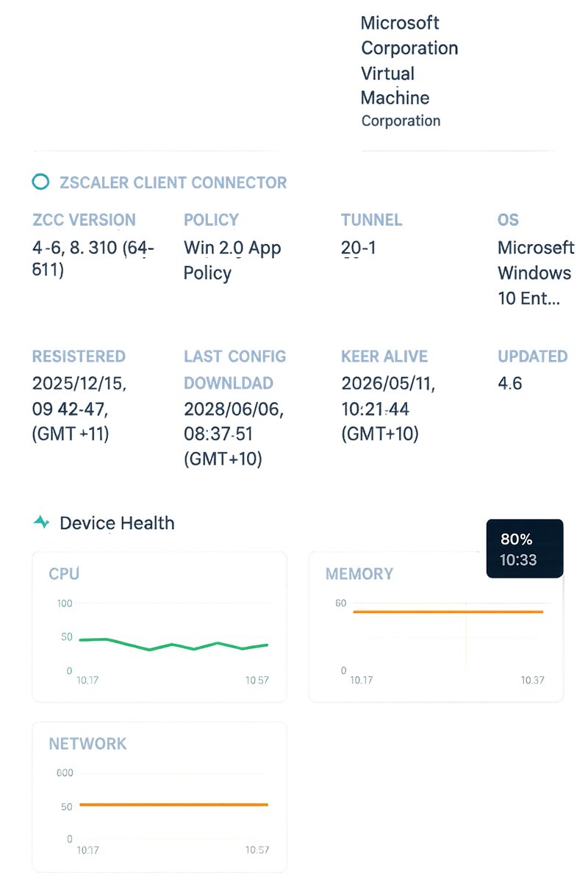The height and width of the screenshot is (882, 588).
Task: Click the Updated value 4.6
Action: click(x=510, y=384)
